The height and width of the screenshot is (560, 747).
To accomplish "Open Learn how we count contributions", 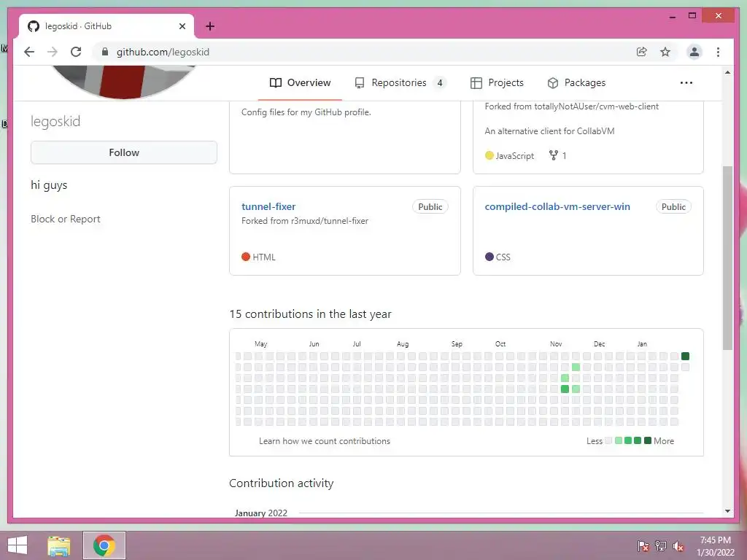I will [x=325, y=441].
